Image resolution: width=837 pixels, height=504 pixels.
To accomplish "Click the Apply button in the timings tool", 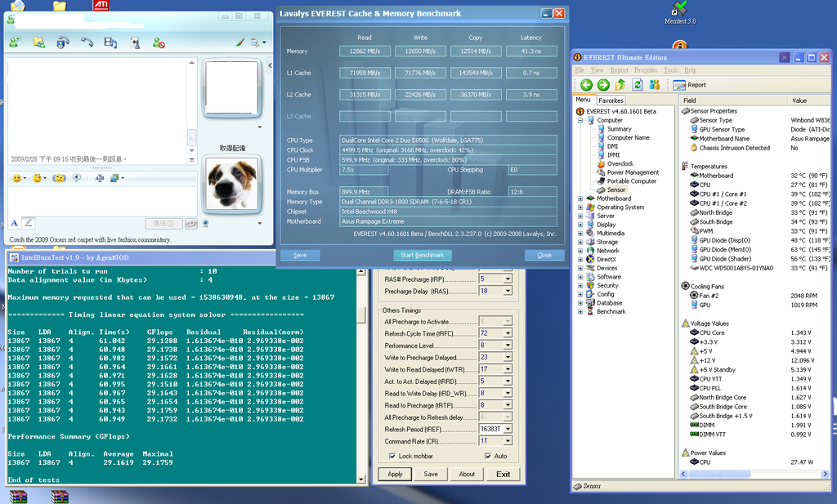I will (395, 474).
